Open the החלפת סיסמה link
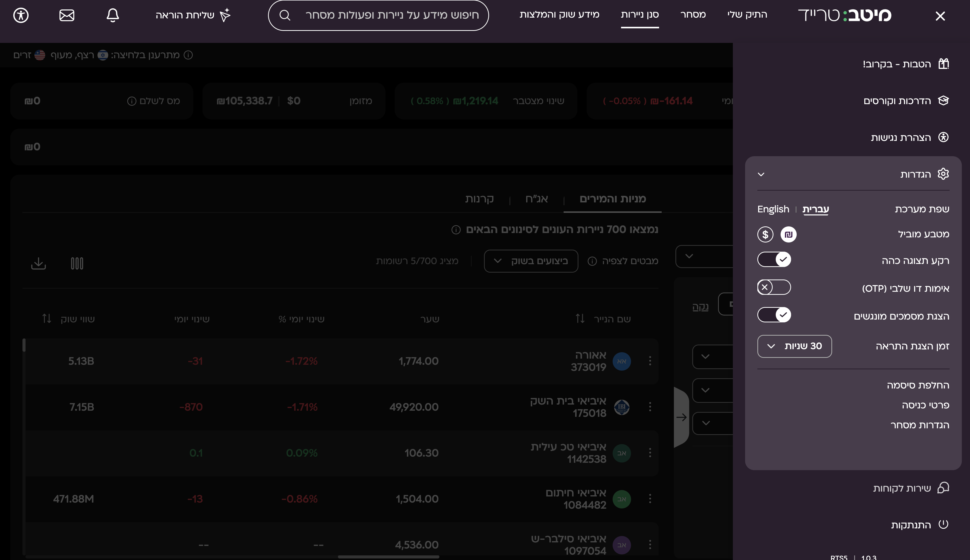 point(918,385)
